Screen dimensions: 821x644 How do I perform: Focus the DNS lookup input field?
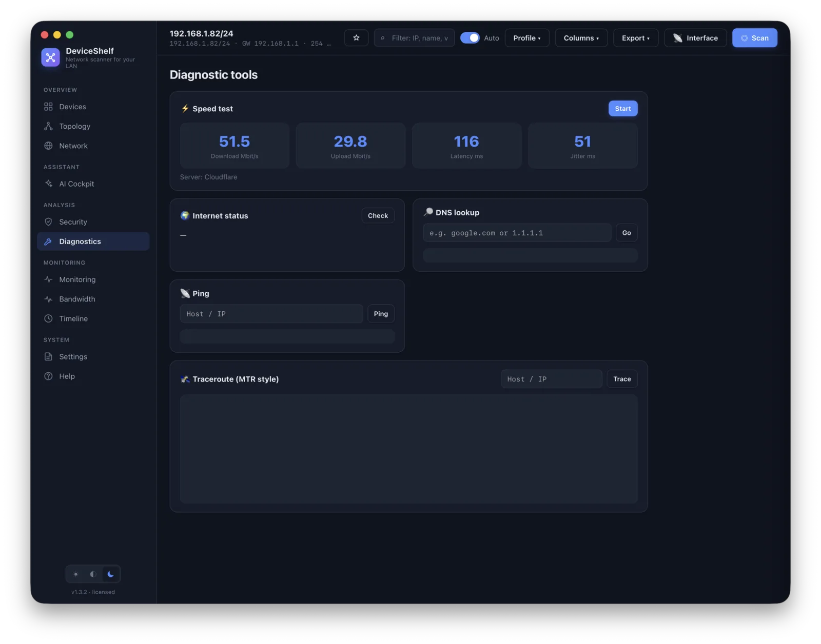click(x=517, y=233)
